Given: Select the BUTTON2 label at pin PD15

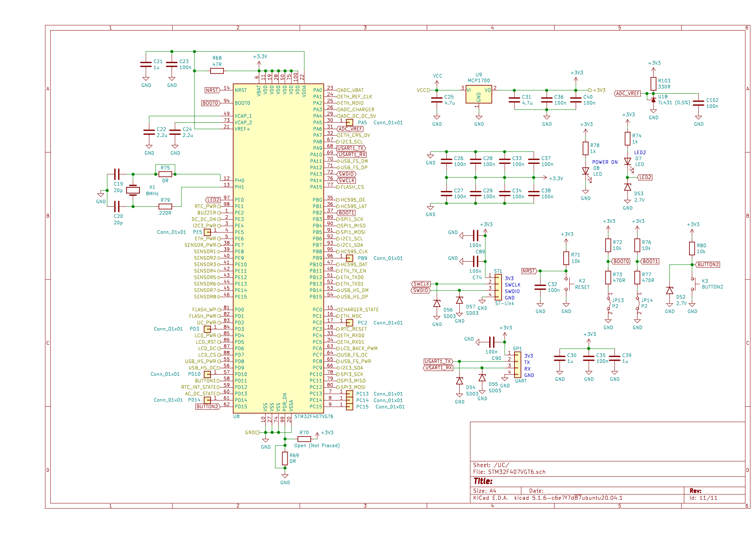Looking at the screenshot, I should (x=207, y=407).
